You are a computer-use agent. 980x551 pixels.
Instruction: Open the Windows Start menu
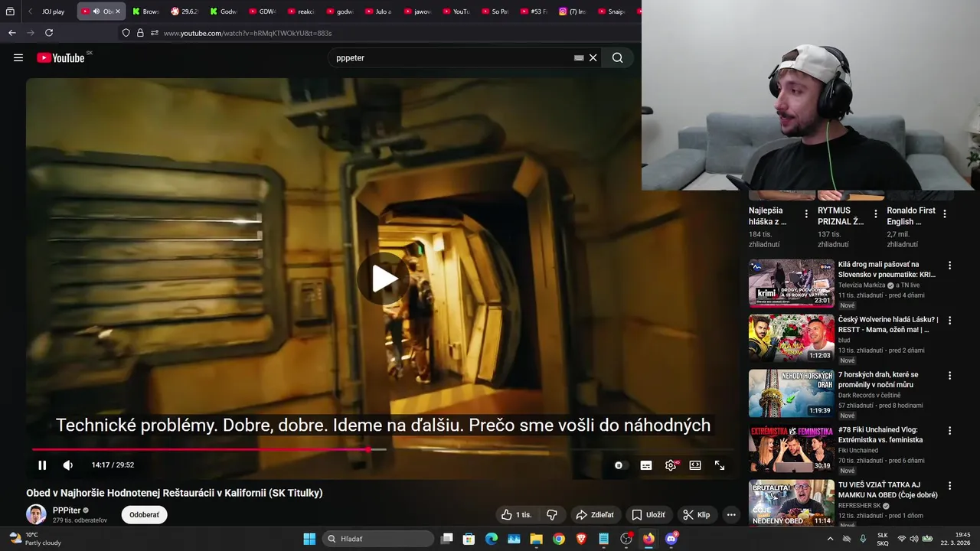point(309,539)
